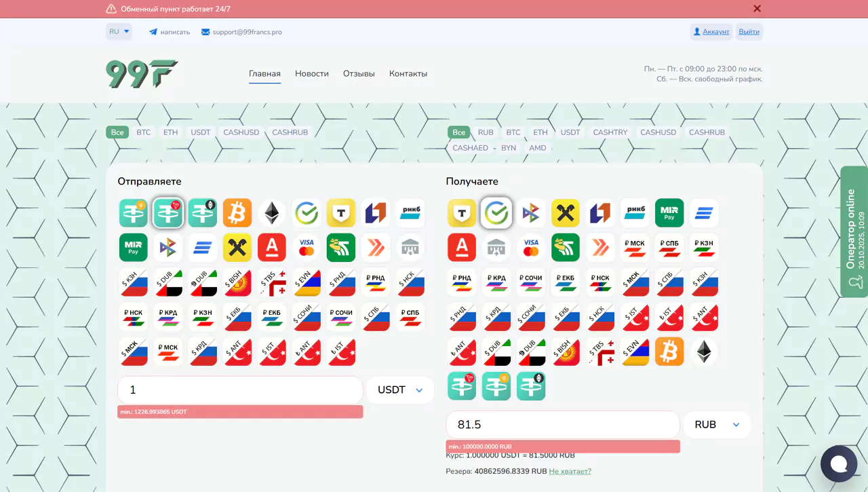Filter receive options by CASHTRY
Screen dimensions: 868x492
(x=610, y=132)
